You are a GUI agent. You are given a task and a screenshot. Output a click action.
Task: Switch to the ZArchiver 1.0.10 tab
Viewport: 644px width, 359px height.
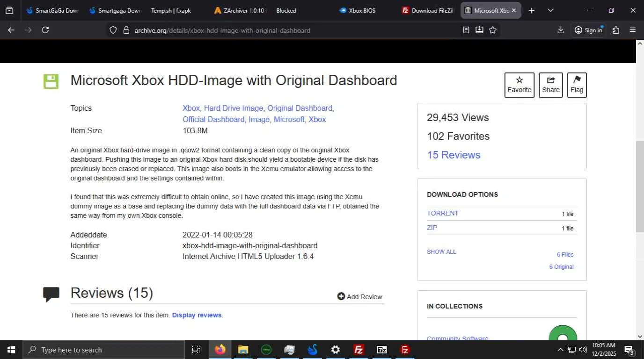[x=240, y=10]
